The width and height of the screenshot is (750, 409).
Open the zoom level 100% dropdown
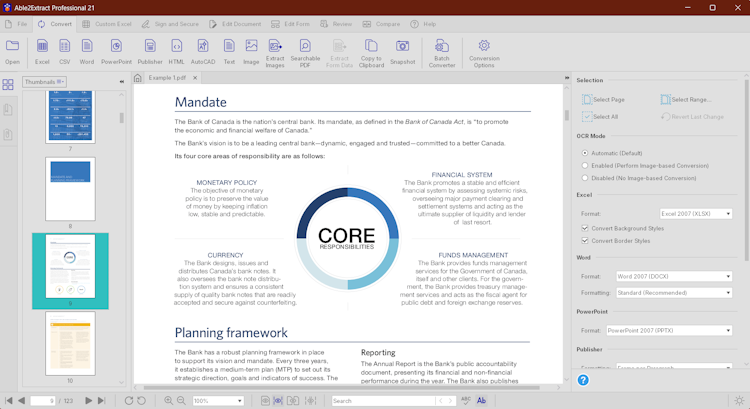pos(218,401)
